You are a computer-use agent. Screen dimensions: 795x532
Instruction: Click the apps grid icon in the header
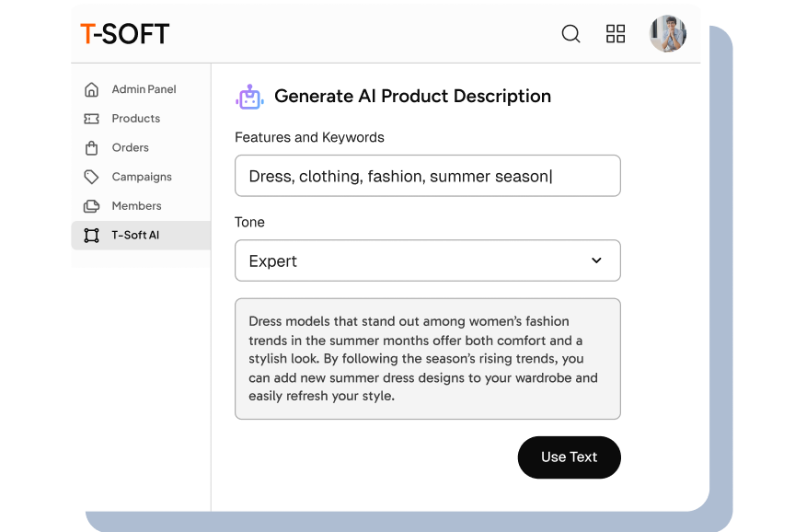[x=616, y=33]
